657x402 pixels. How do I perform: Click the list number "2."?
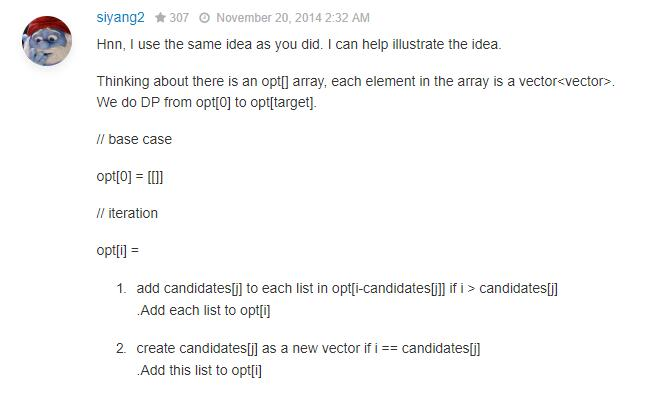click(121, 348)
